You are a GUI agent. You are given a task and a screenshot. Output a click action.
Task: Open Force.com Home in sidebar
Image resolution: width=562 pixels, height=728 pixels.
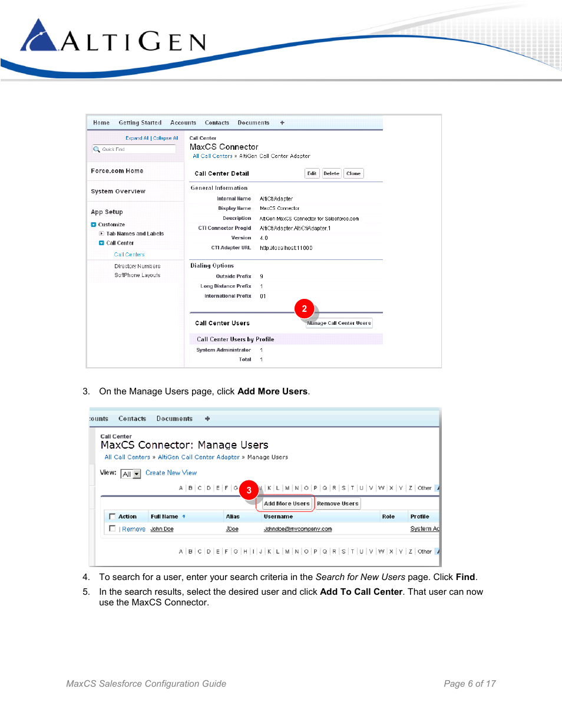117,171
